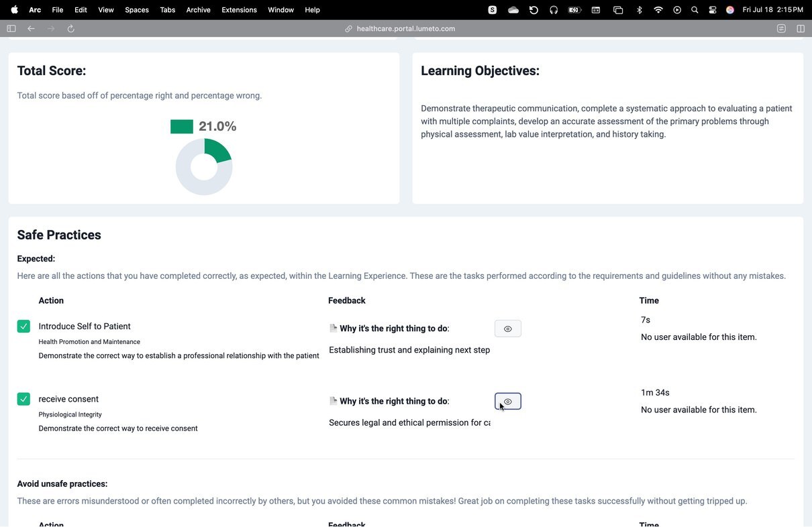Reload the page with the refresh icon
Screen dimensions: 812x527
pos(71,29)
